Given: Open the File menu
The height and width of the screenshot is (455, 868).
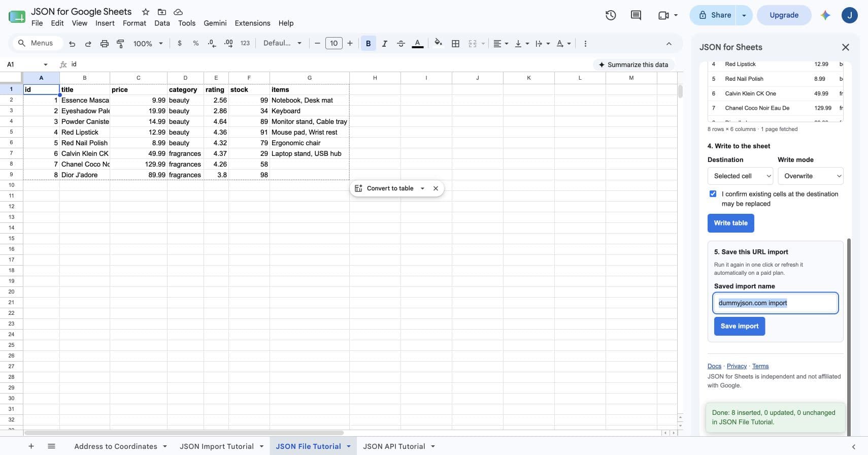Looking at the screenshot, I should 37,23.
